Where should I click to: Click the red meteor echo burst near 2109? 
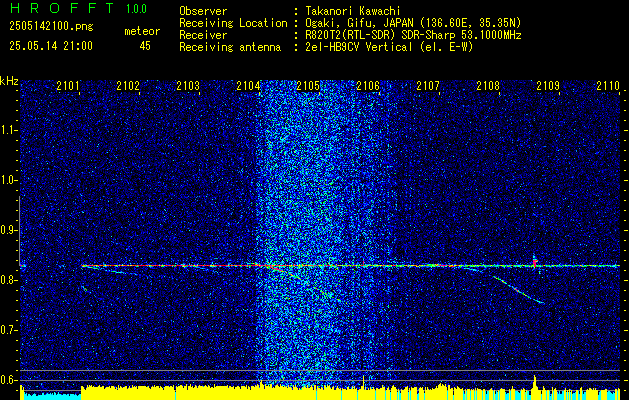(535, 262)
